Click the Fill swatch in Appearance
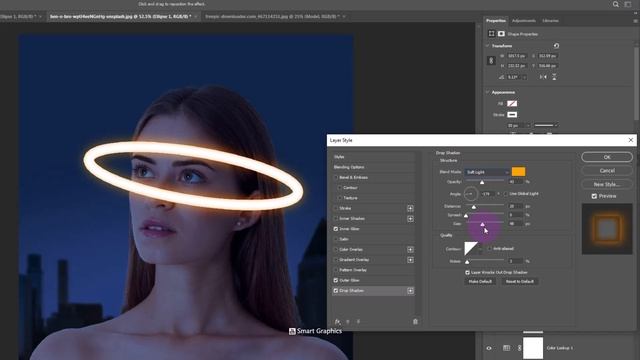The height and width of the screenshot is (360, 640). (512, 104)
